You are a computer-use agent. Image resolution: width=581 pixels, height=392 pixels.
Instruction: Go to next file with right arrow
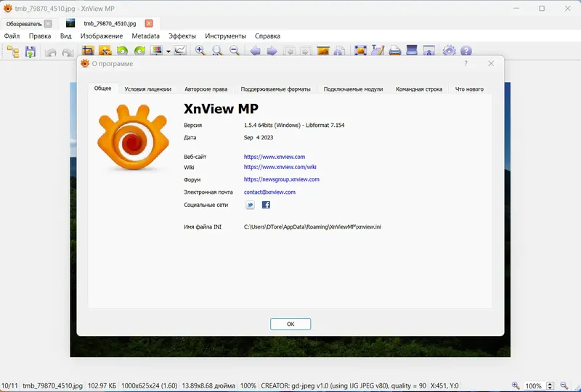click(272, 51)
